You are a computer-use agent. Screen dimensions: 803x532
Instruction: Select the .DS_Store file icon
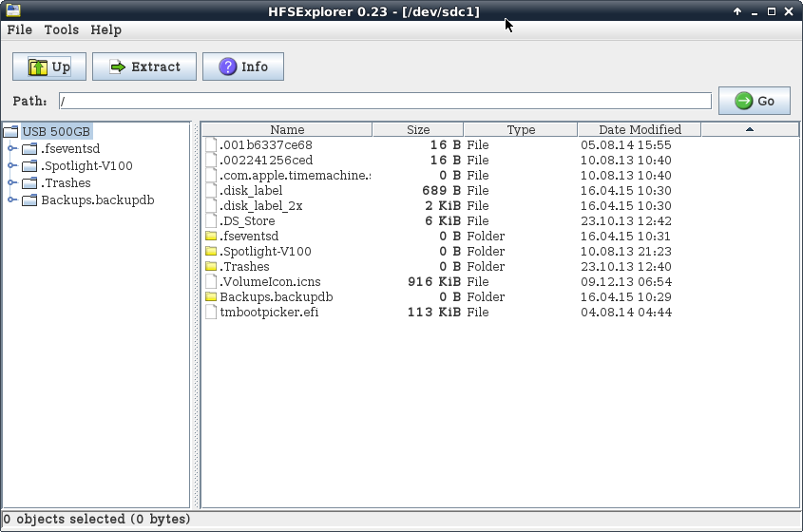point(211,220)
